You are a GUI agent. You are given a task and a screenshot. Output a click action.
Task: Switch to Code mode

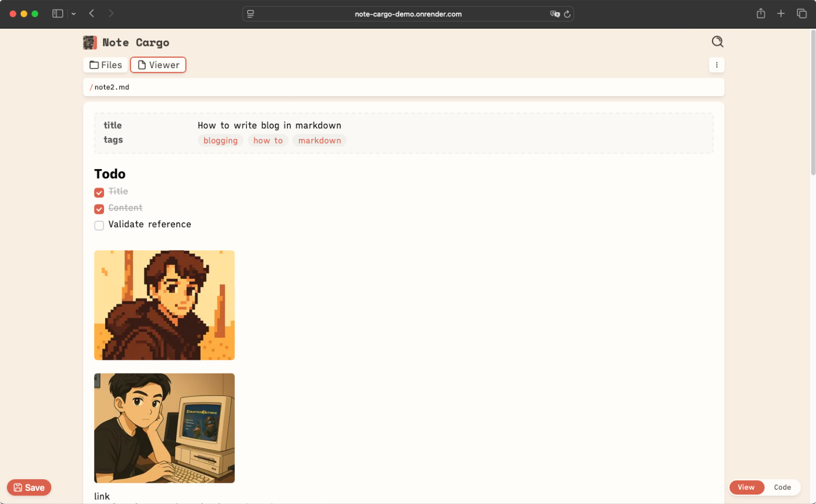click(x=782, y=487)
